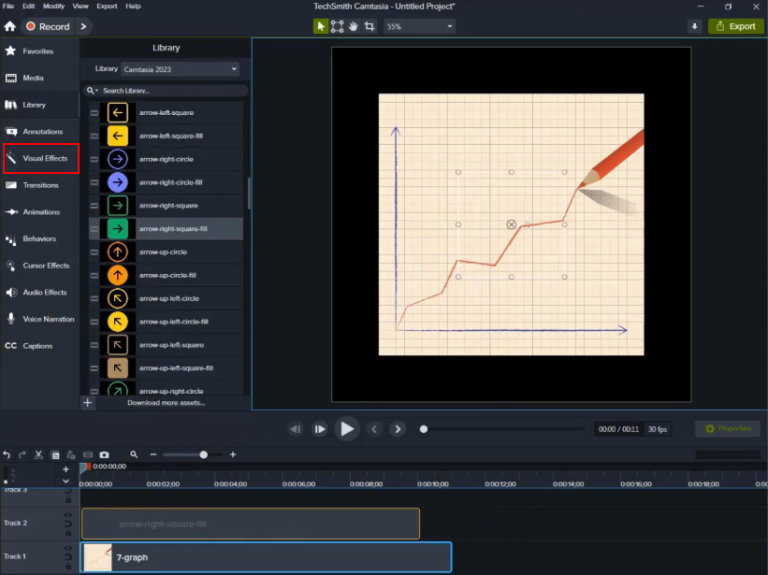Toggle Track 2 magnetic icon
Image resolution: width=768 pixels, height=575 pixels.
coord(68,524)
